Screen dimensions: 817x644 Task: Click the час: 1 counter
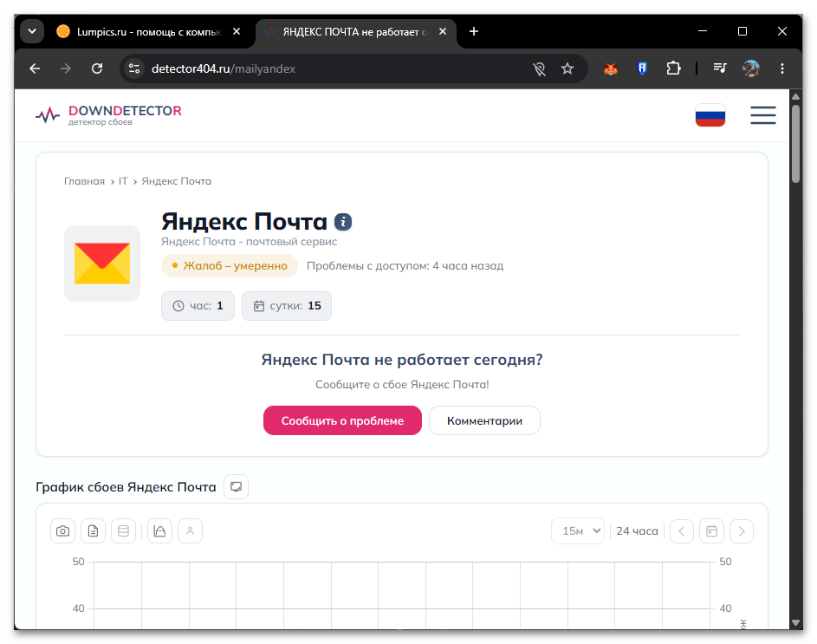point(198,306)
